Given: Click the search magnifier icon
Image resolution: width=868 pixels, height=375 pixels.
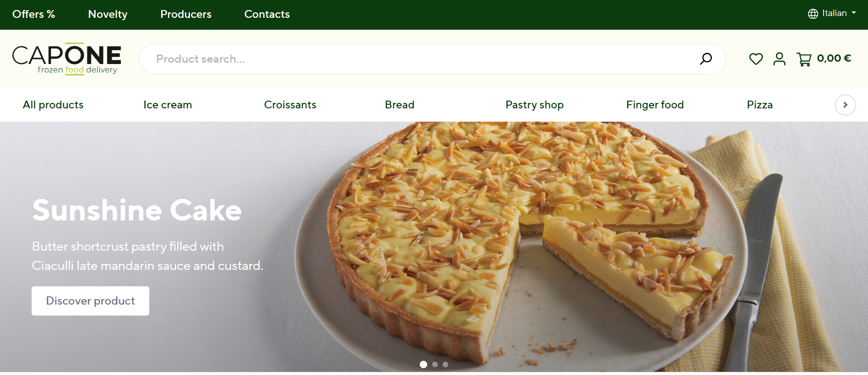Looking at the screenshot, I should tap(705, 59).
